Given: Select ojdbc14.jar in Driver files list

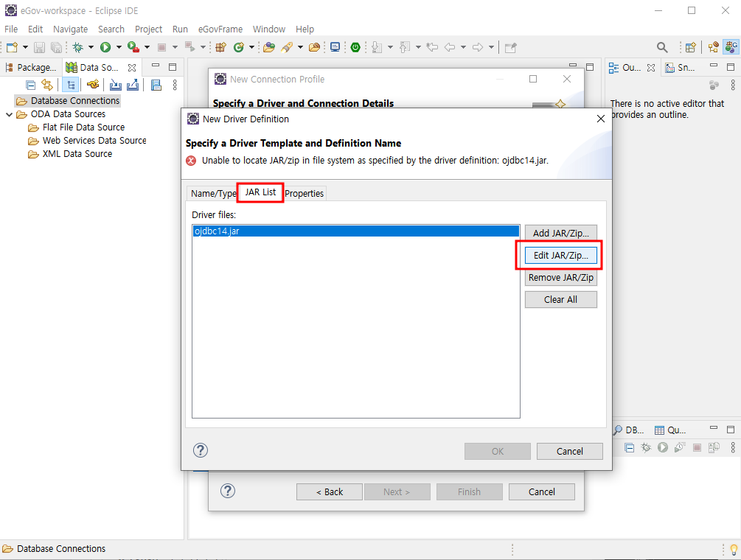Looking at the screenshot, I should tap(356, 231).
